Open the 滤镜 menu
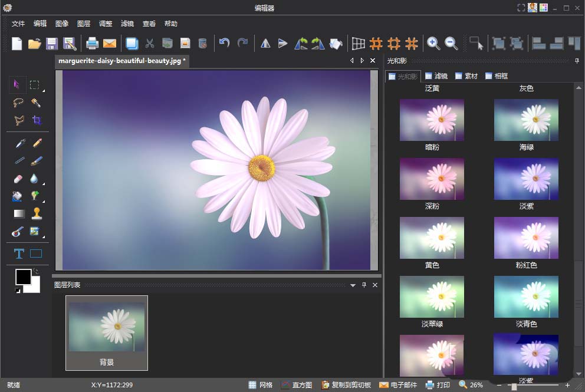The height and width of the screenshot is (392, 585). click(127, 24)
